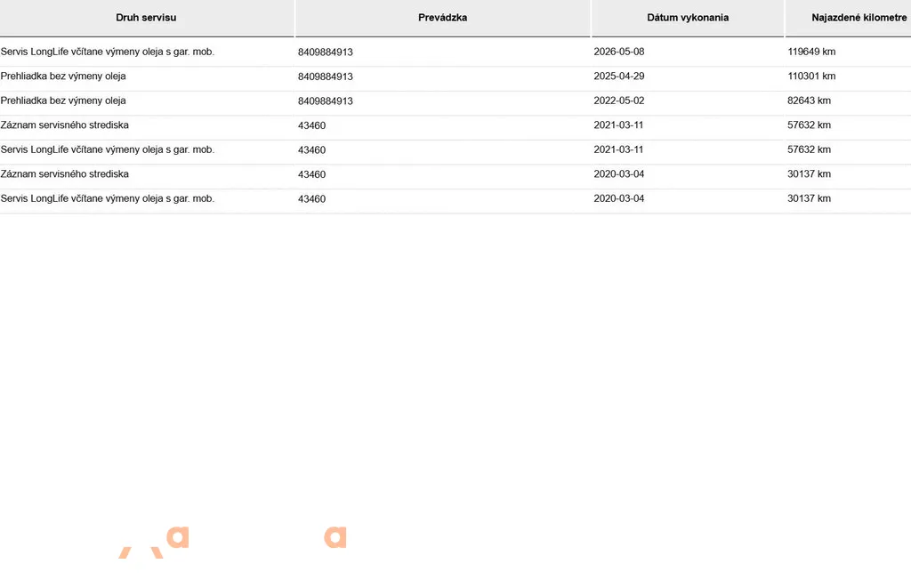Click Servis LongLife row with 30137 km
This screenshot has width=911, height=588.
click(x=108, y=198)
